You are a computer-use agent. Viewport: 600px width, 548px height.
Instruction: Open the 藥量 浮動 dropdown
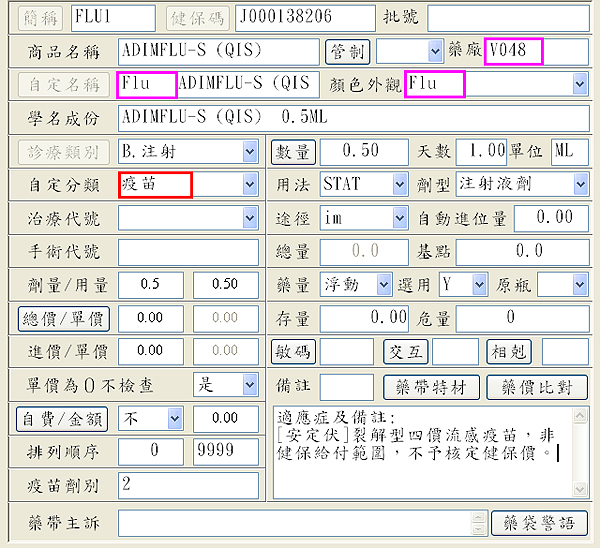coord(383,285)
